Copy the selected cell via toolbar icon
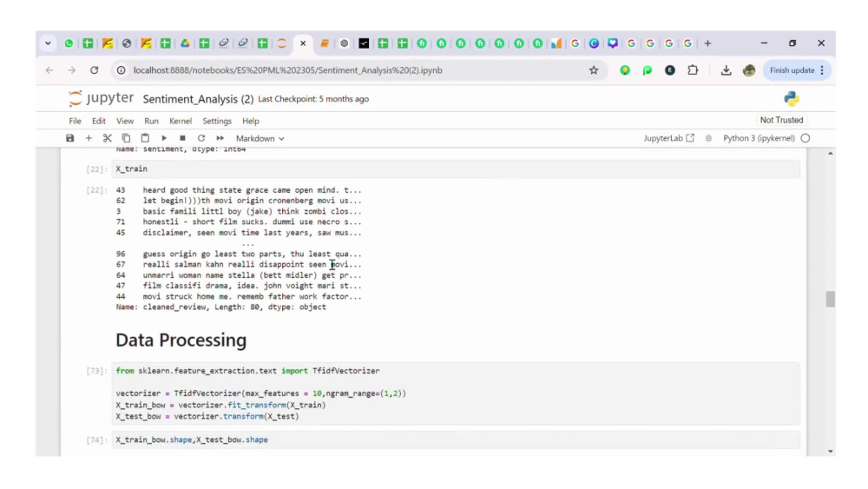 click(x=126, y=138)
